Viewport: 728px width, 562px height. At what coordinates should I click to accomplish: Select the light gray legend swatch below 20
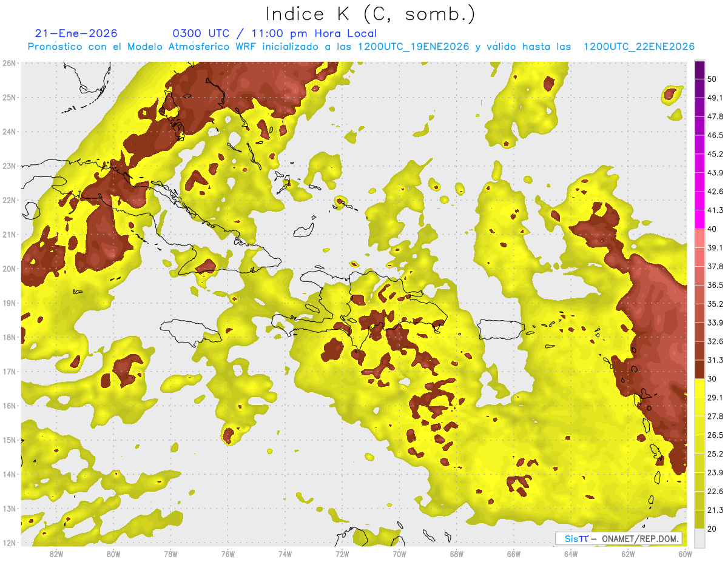pos(699,537)
